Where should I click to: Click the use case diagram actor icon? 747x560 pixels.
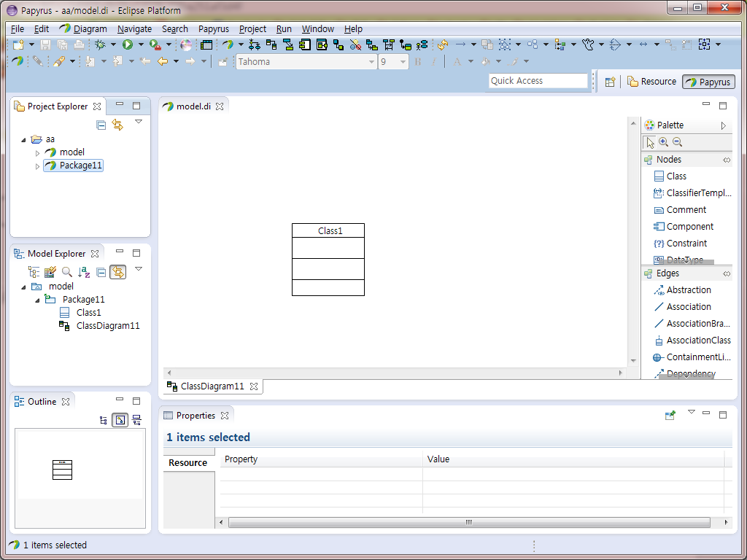tap(422, 44)
